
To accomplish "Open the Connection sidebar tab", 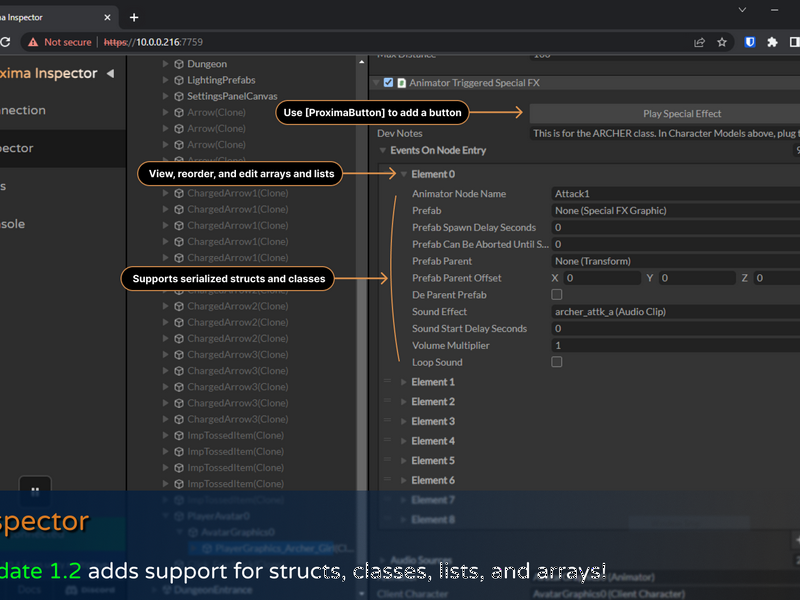I will point(63,110).
